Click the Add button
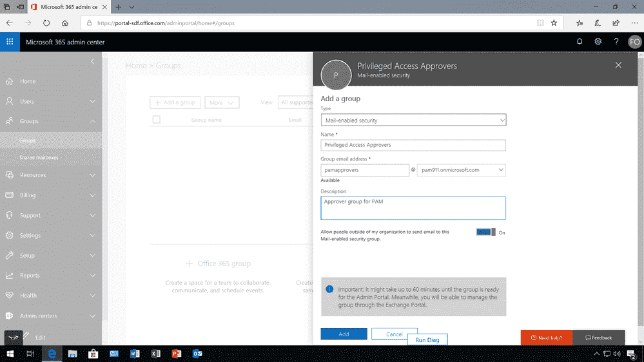 tap(344, 334)
